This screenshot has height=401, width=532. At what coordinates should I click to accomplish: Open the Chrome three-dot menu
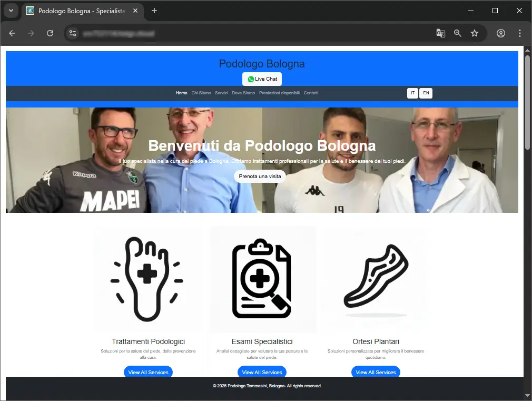coord(520,33)
